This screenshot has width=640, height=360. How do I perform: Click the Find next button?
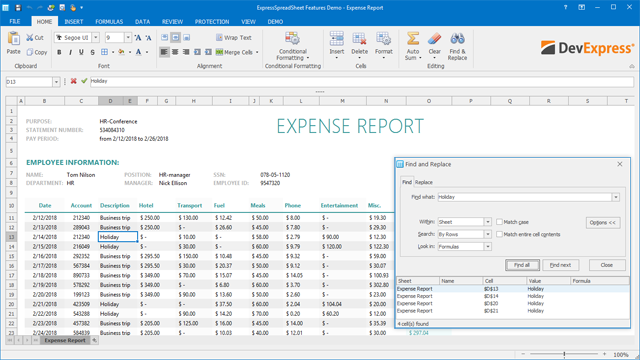[x=560, y=265]
